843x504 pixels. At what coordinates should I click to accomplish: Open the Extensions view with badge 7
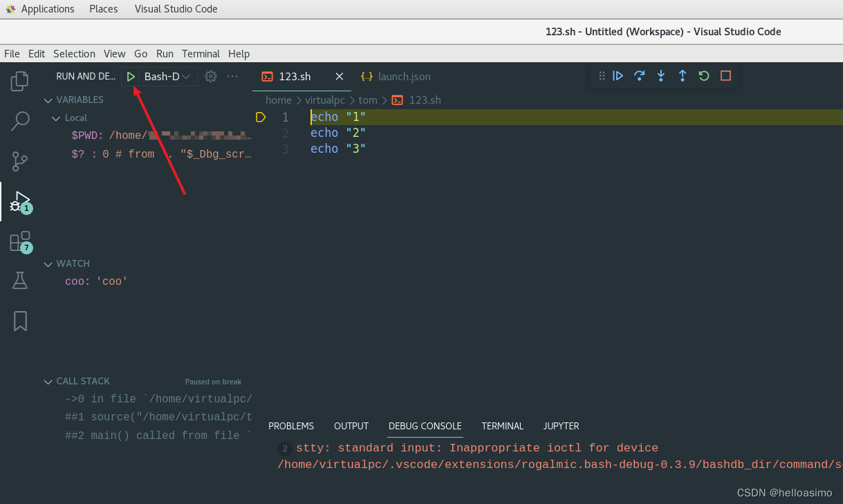coord(20,241)
